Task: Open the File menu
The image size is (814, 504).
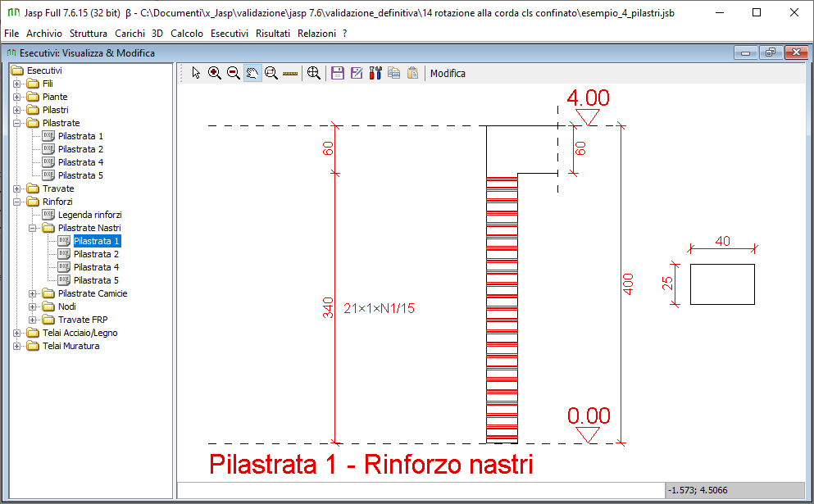Action: [11, 34]
